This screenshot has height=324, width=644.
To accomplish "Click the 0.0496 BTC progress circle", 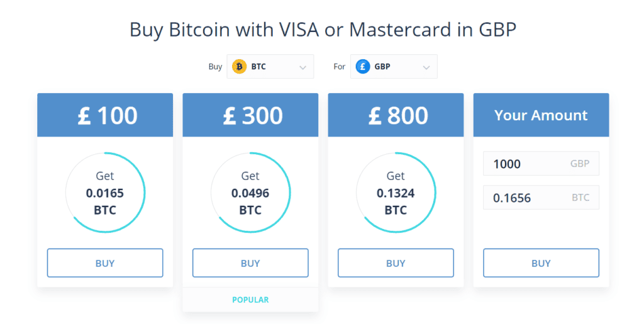I will click(x=250, y=193).
